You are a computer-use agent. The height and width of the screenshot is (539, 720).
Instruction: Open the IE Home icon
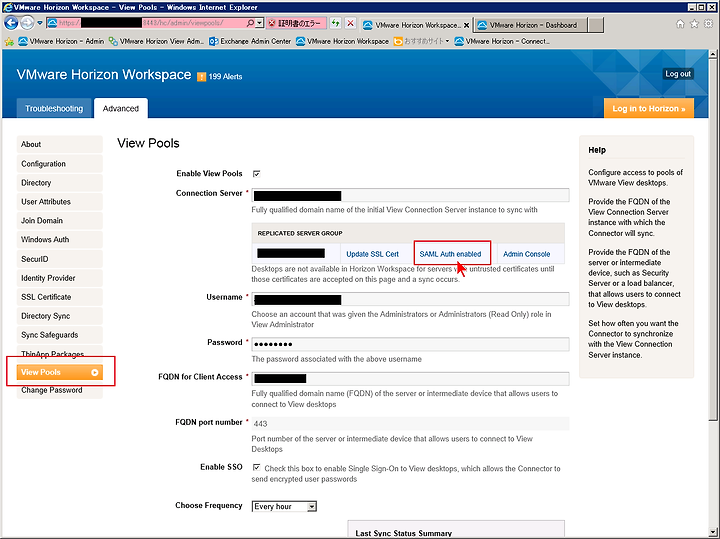[681, 24]
